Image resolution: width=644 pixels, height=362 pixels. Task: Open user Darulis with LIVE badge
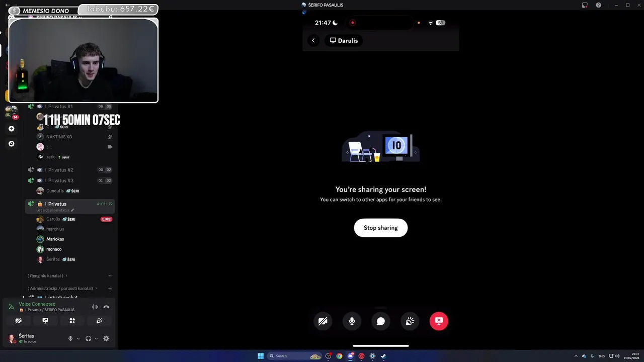[x=74, y=219]
